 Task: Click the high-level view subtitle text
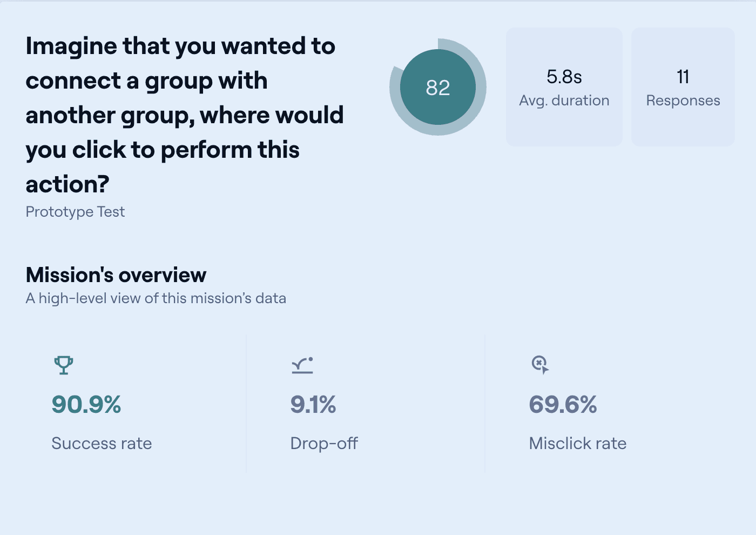[156, 298]
